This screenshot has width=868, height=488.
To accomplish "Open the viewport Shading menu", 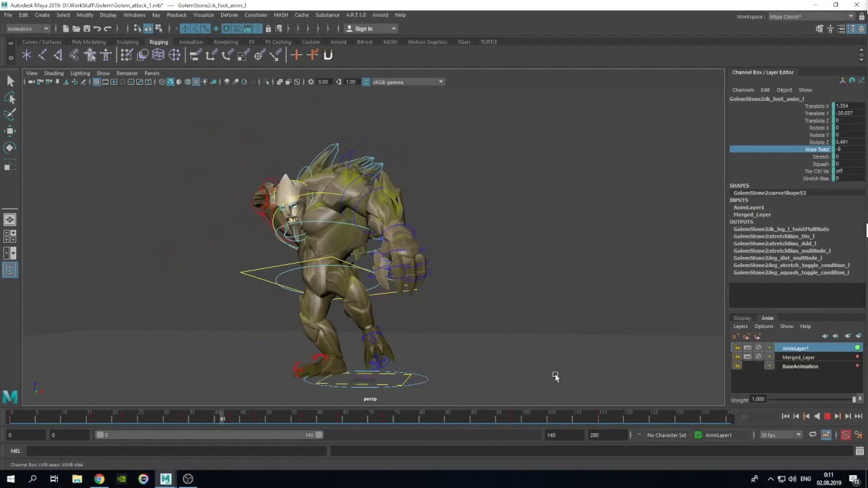I will 54,73.
